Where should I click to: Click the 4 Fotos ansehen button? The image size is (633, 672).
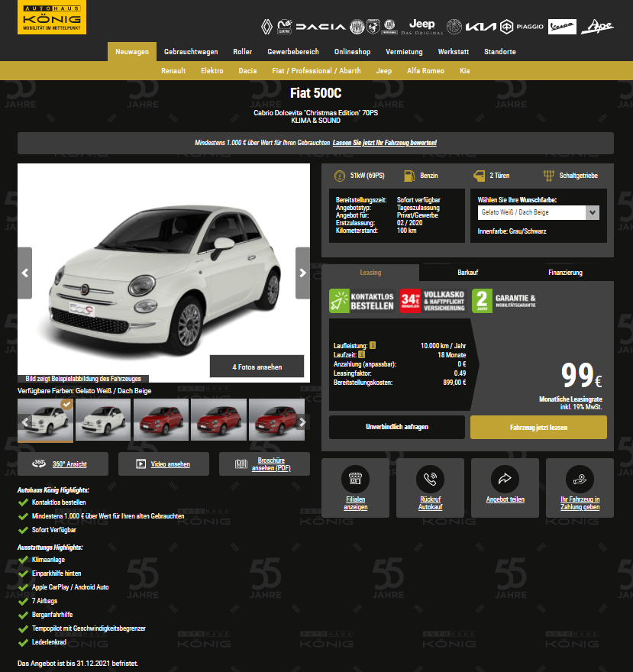coord(257,367)
